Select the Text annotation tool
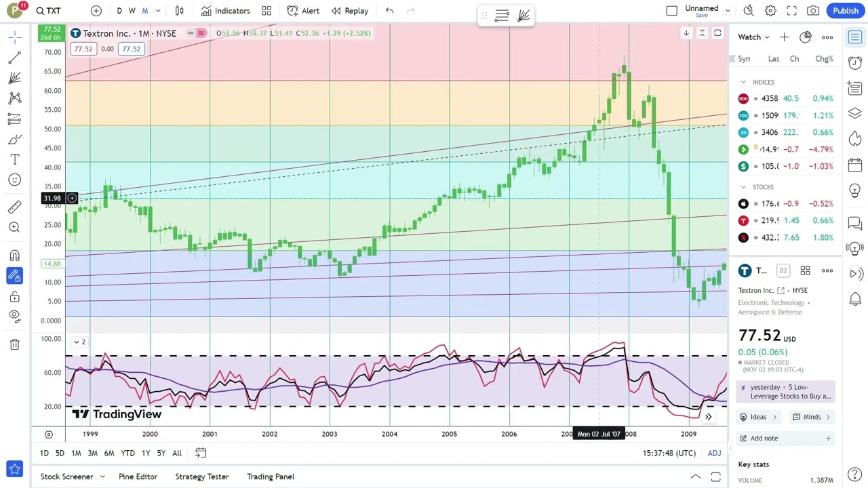Viewport: 868px width, 488px height. click(x=15, y=159)
